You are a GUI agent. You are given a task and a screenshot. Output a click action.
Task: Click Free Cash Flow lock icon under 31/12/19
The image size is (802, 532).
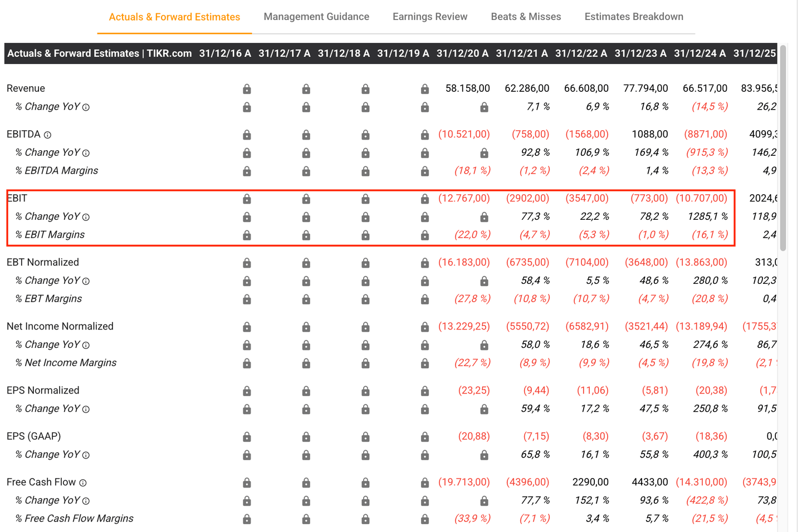pyautogui.click(x=424, y=482)
